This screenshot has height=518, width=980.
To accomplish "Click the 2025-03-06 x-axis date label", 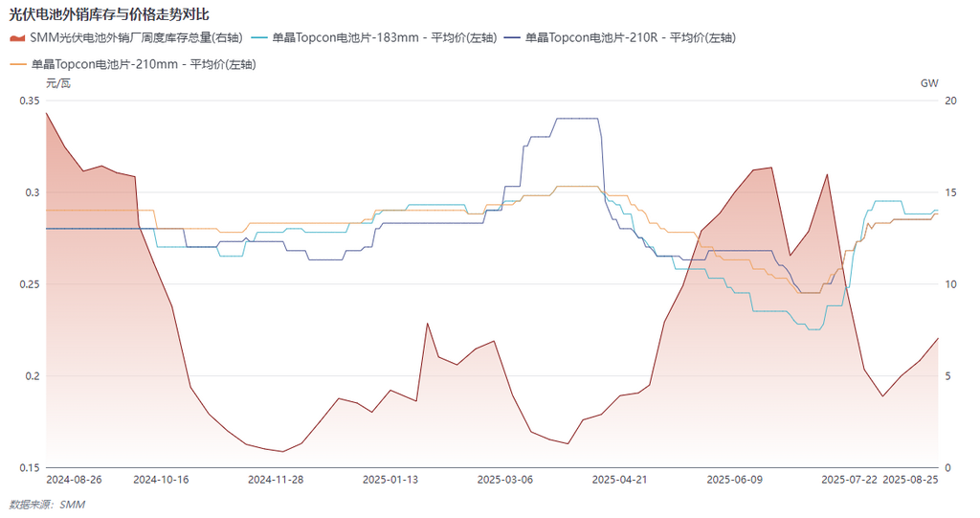I will click(504, 479).
